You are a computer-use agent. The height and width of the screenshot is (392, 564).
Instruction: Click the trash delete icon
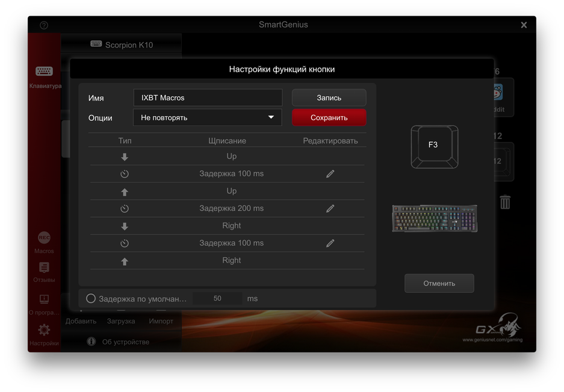tap(505, 202)
